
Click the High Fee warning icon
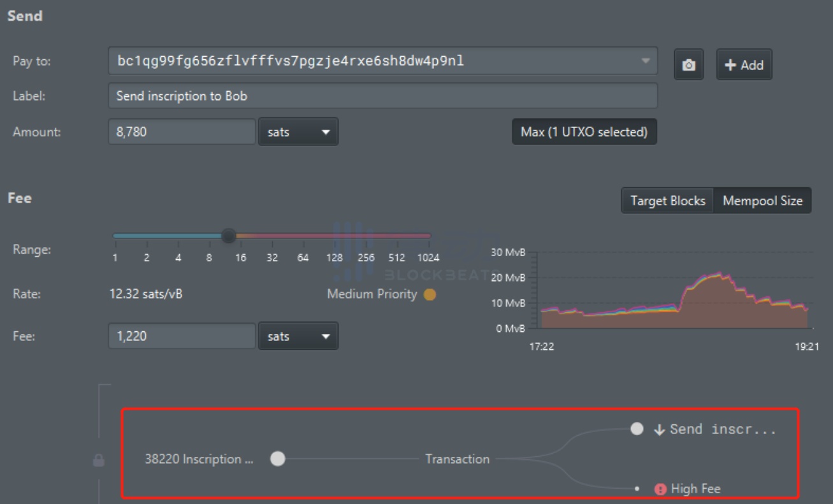660,489
